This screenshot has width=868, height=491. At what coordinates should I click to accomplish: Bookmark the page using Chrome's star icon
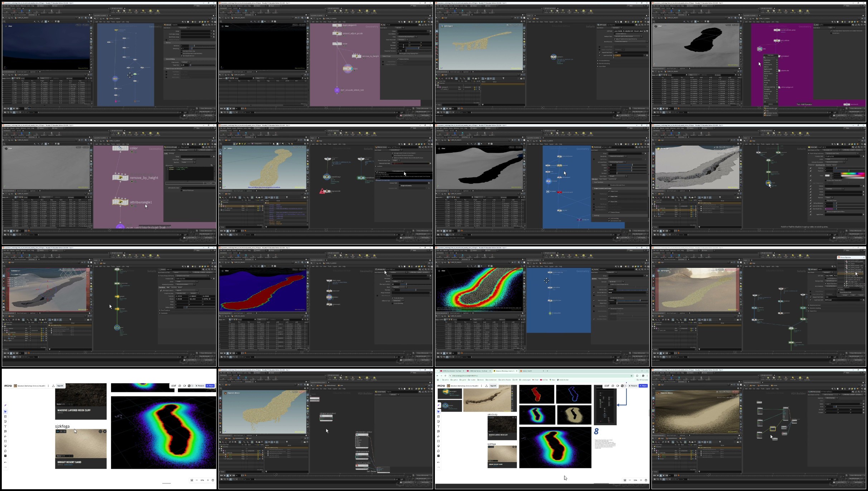(631, 375)
